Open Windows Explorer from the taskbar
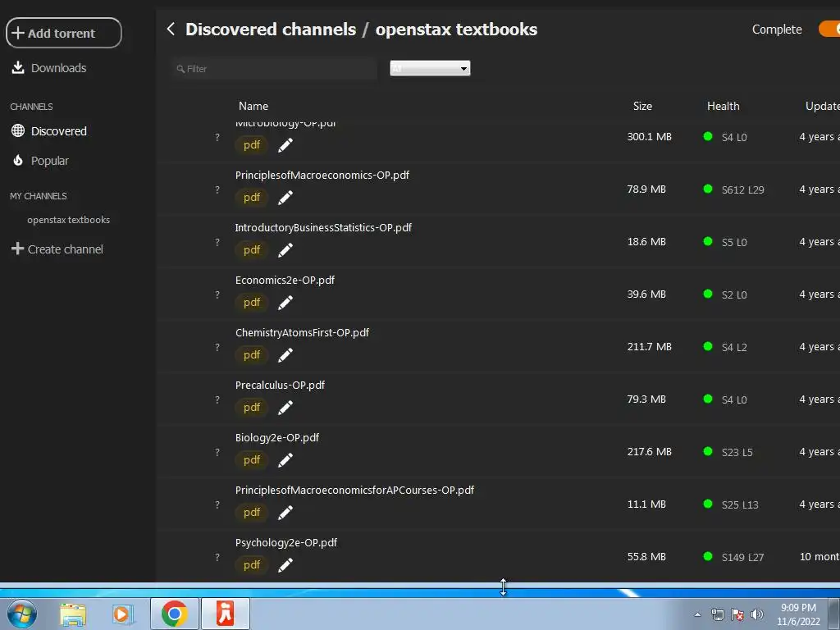Viewport: 840px width, 630px height. [73, 614]
